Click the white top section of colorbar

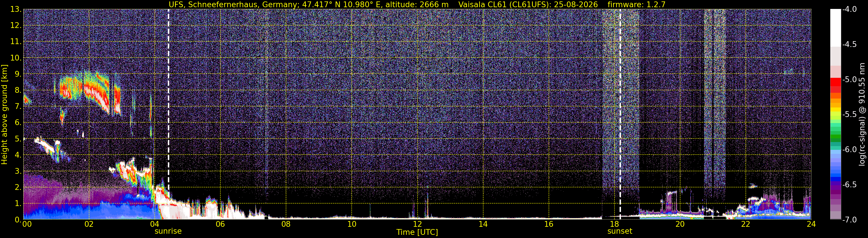[x=835, y=28]
